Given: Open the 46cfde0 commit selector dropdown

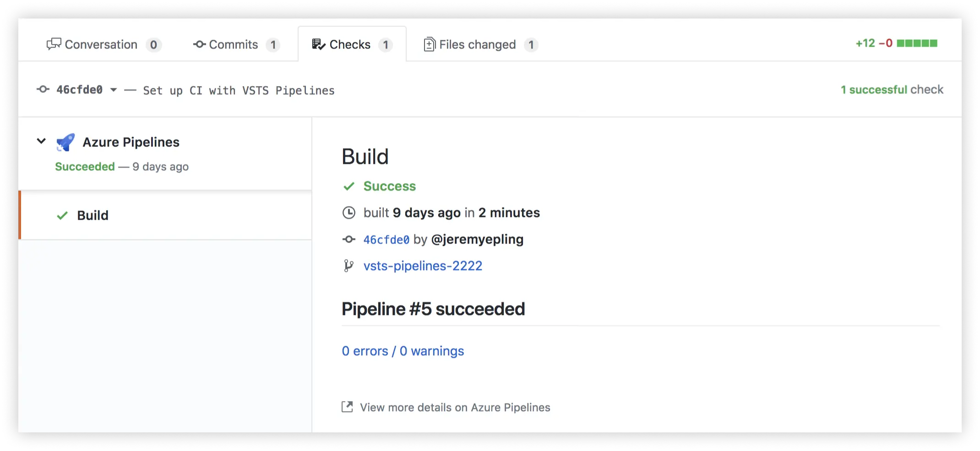Looking at the screenshot, I should click(x=113, y=90).
